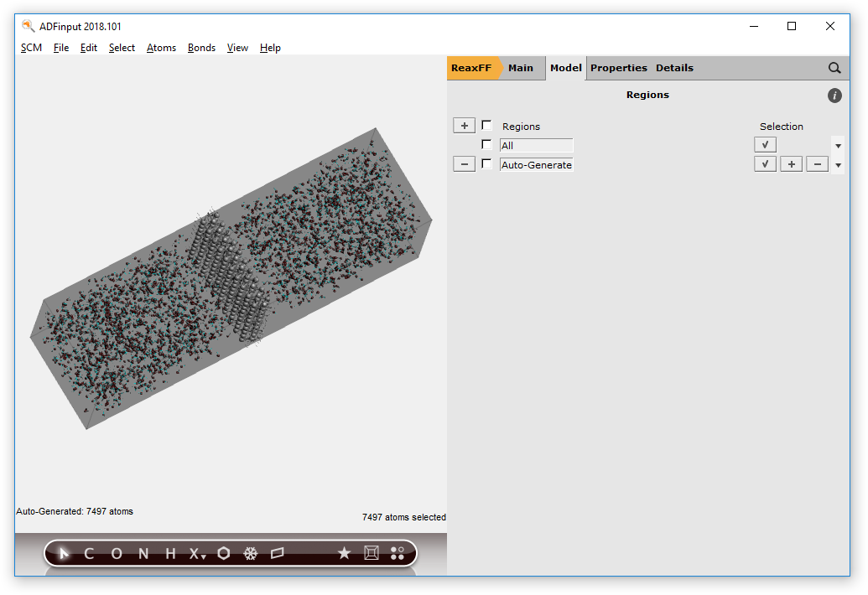The width and height of the screenshot is (868, 595).
Task: Open the File menu
Action: (61, 48)
